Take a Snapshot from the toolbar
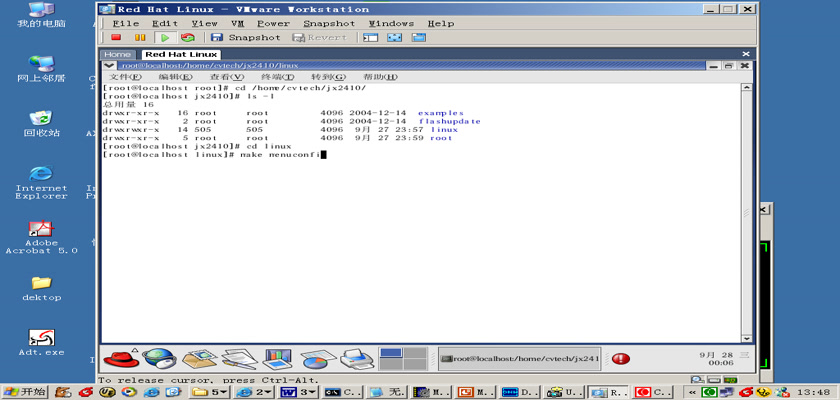Image resolution: width=840 pixels, height=400 pixels. click(x=245, y=38)
